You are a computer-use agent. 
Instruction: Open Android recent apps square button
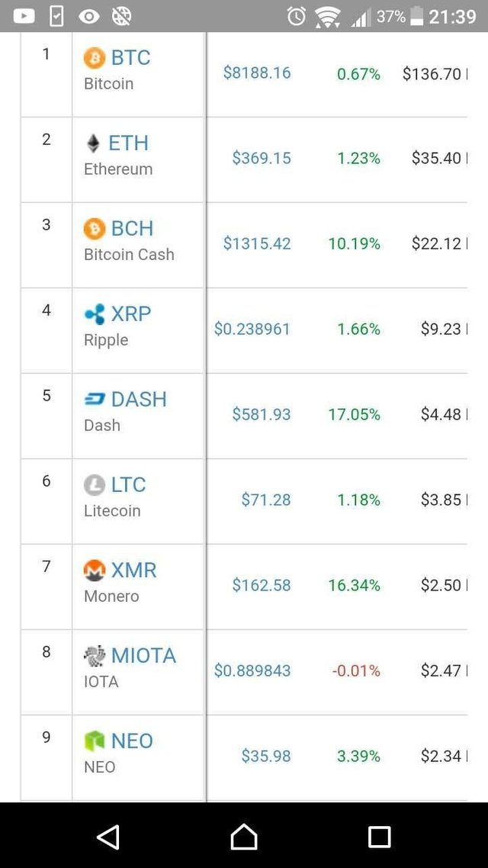379,837
